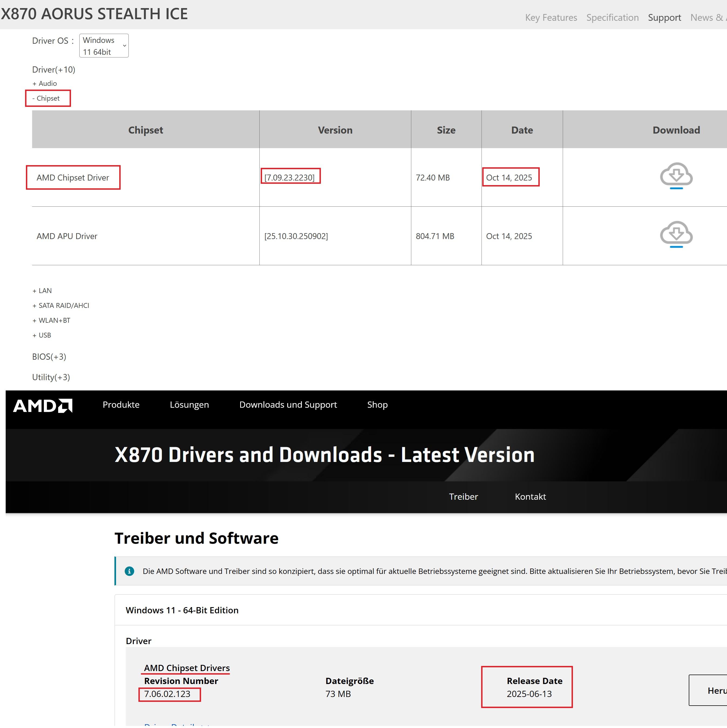
Task: Click the info icon in the notice banner
Action: pos(129,571)
